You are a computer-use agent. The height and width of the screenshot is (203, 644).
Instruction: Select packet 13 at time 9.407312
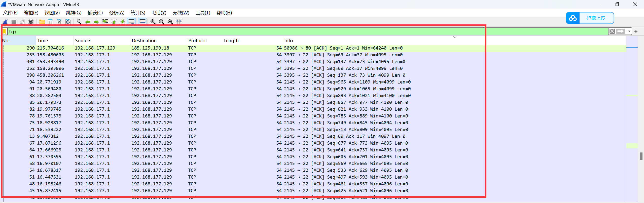(313, 136)
